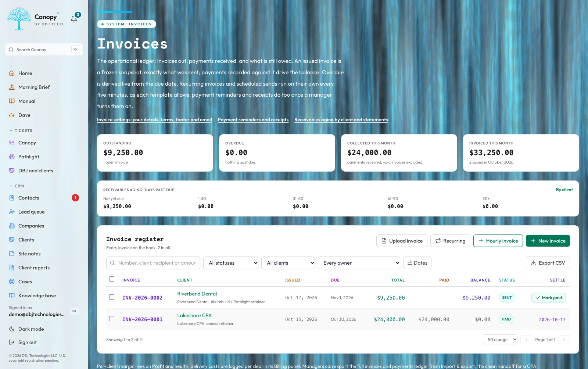The image size is (588, 369).
Task: Click the Companies building icon
Action: pos(12,226)
